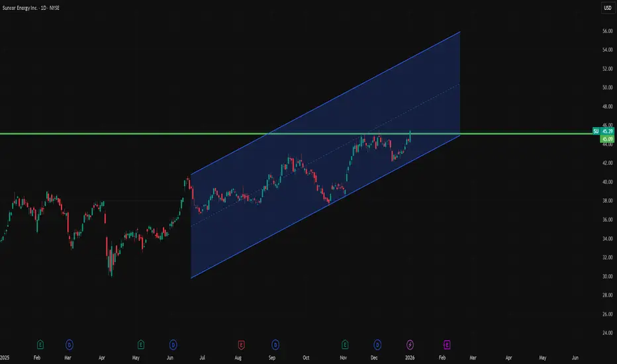This screenshot has width=617, height=364.
Task: Click the SU 45.39 current price label
Action: tap(603, 131)
